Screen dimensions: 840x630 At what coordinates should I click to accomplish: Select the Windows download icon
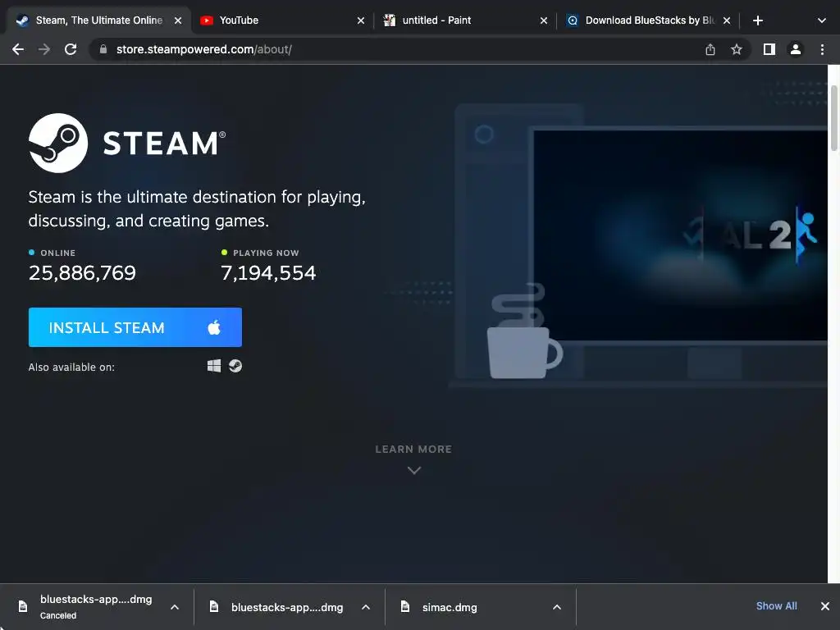(x=214, y=366)
